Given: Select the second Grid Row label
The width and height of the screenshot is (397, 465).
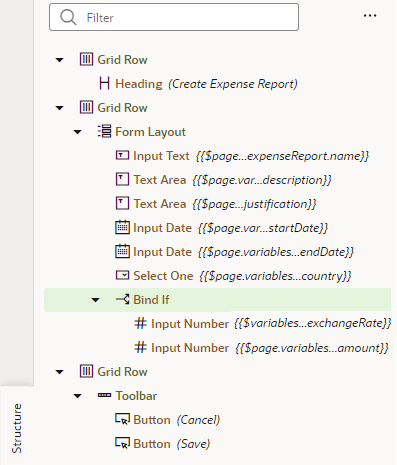Looking at the screenshot, I should pyautogui.click(x=122, y=108).
